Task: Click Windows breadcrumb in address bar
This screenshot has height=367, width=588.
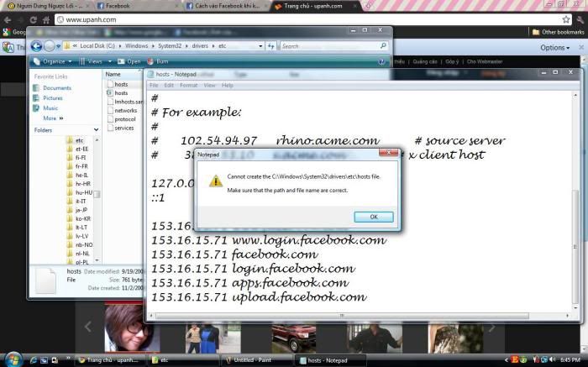Action: [x=136, y=45]
